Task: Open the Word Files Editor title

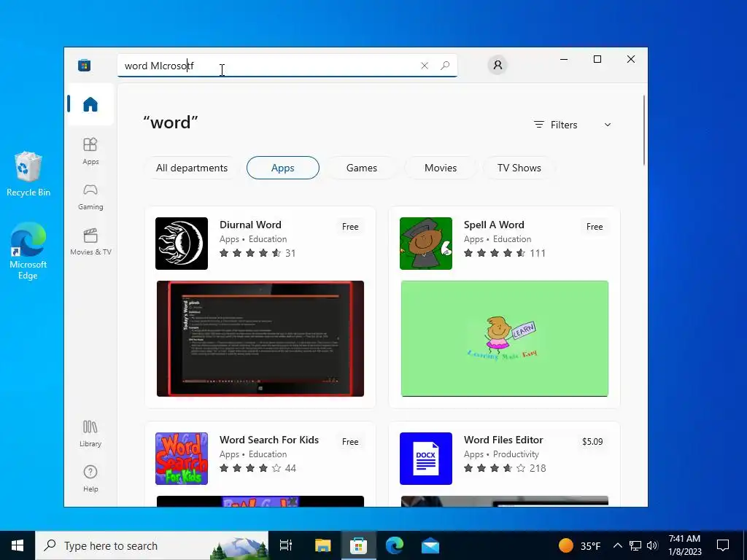Action: point(503,440)
